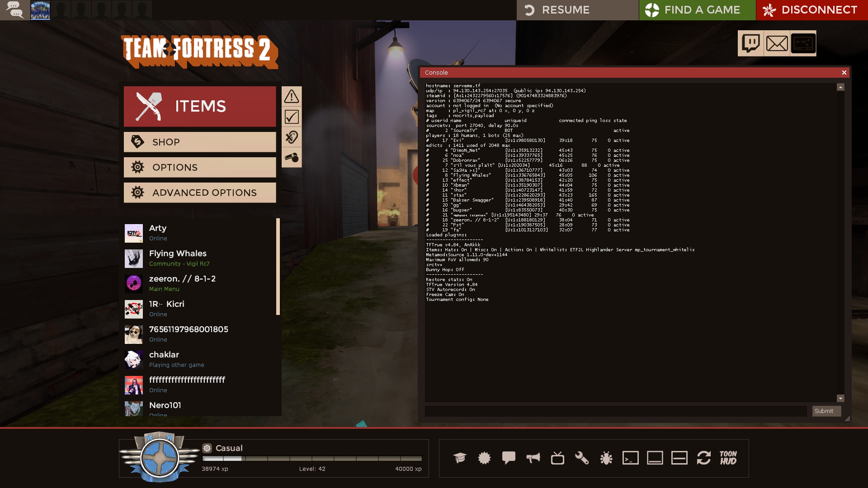Open the wrench workshop icon

[582, 458]
